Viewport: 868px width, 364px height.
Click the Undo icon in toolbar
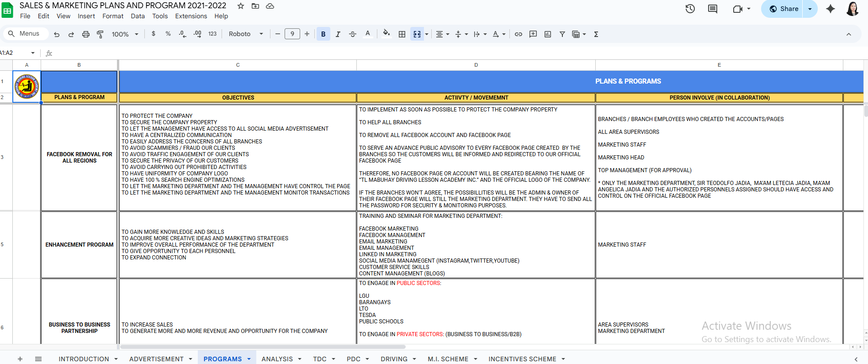pos(57,34)
